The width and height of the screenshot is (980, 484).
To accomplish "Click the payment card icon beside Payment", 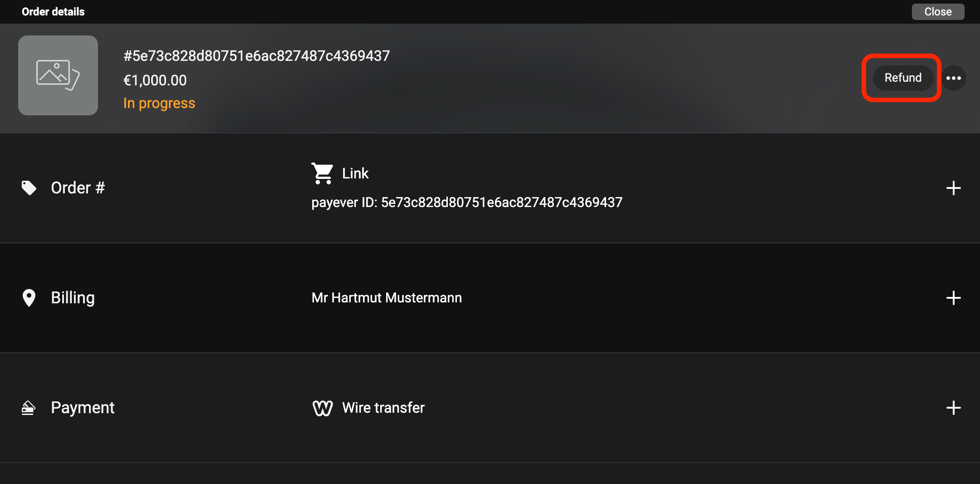I will point(29,408).
